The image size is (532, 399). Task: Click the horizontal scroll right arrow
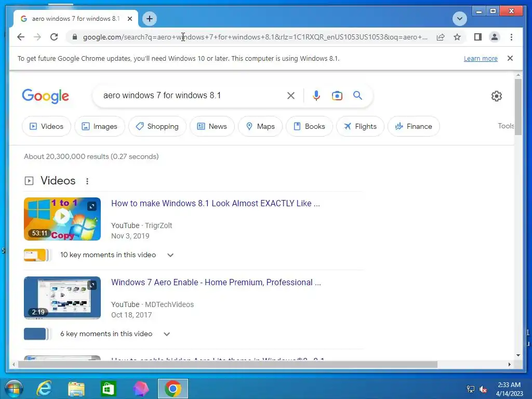click(x=509, y=364)
